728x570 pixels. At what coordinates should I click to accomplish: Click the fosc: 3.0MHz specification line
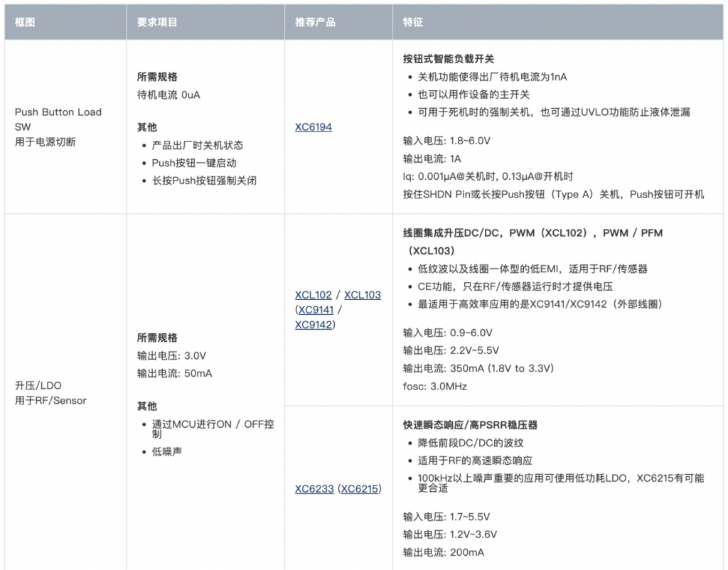point(434,387)
